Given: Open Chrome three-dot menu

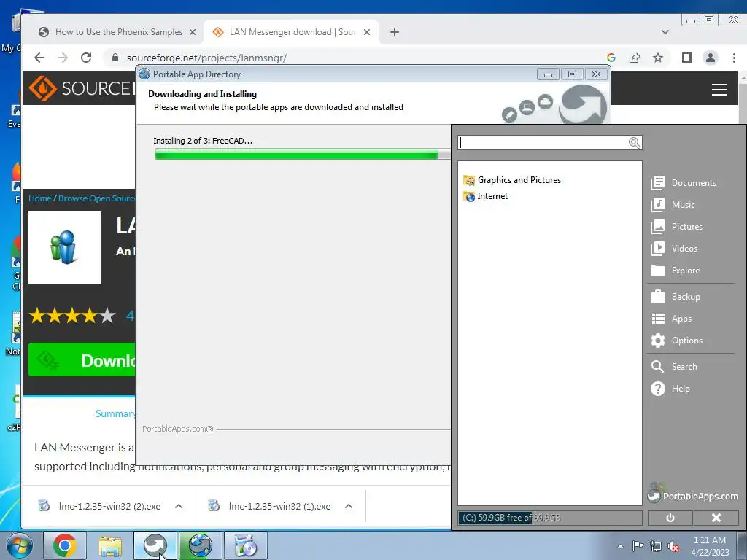Looking at the screenshot, I should pyautogui.click(x=734, y=58).
